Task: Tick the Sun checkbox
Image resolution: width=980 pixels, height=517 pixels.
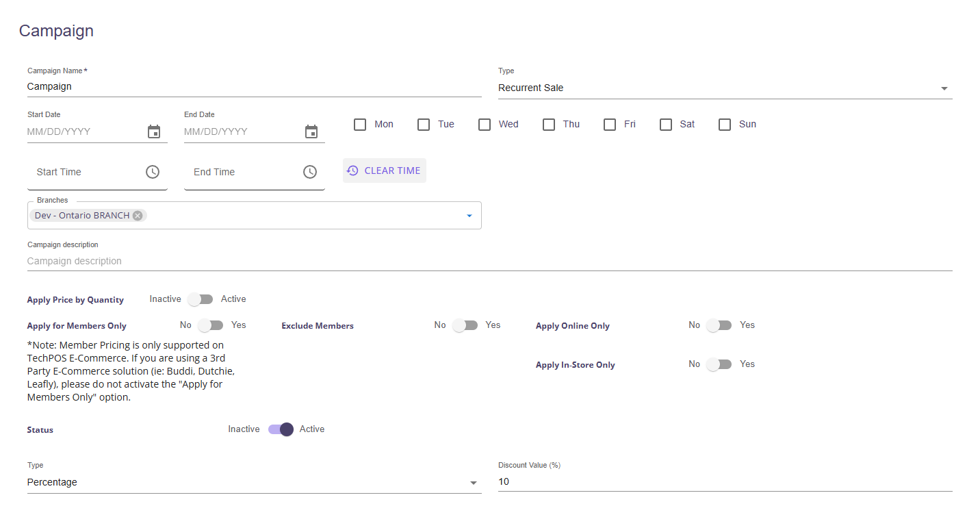Action: click(x=725, y=125)
